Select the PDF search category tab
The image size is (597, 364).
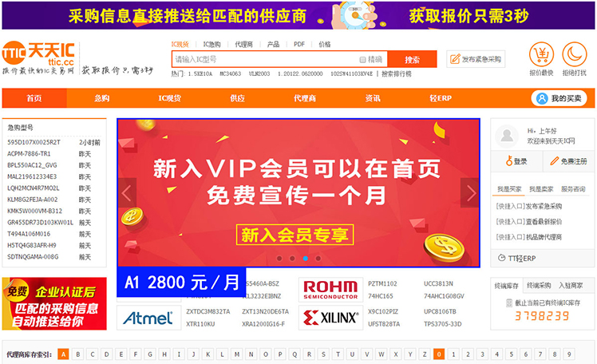[x=298, y=44]
